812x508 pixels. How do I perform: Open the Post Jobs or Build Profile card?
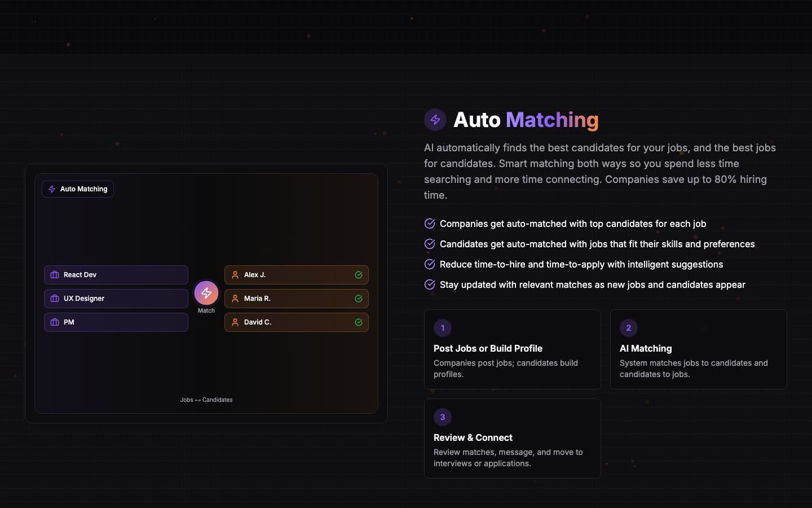click(513, 349)
